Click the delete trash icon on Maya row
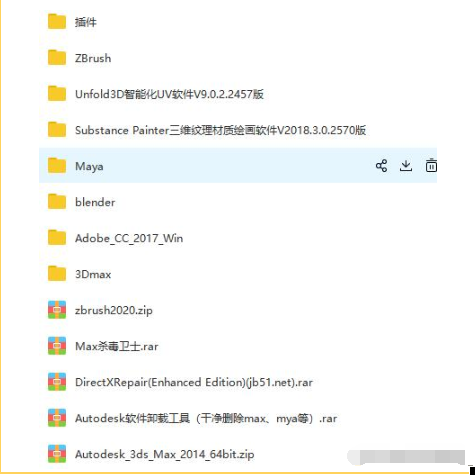 431,165
